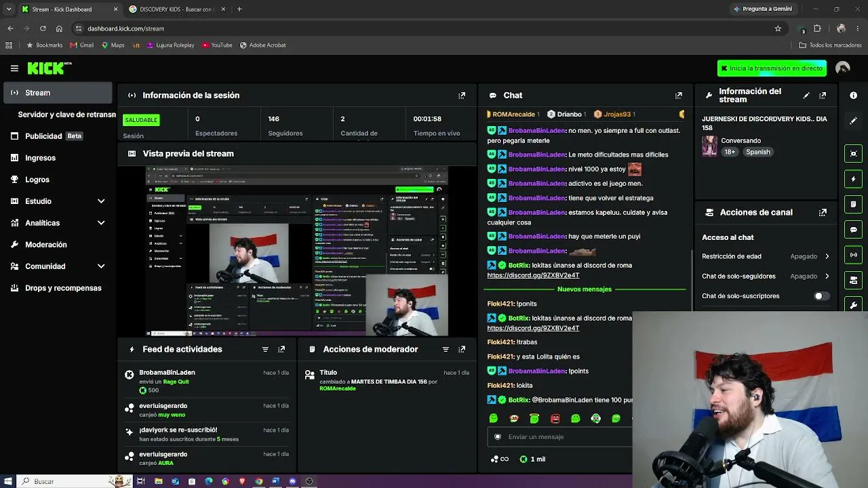Image resolution: width=868 pixels, height=488 pixels.
Task: Pop out the Acciones de moderador panel
Action: pos(462,349)
